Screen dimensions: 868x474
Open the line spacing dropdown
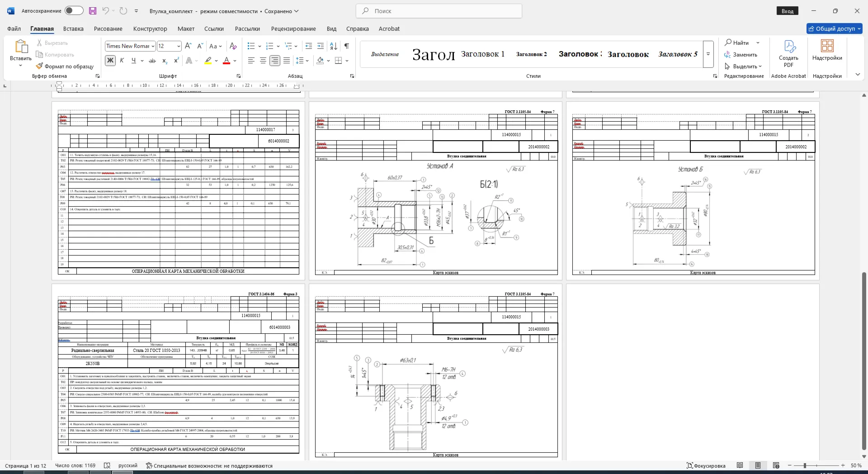(x=307, y=61)
